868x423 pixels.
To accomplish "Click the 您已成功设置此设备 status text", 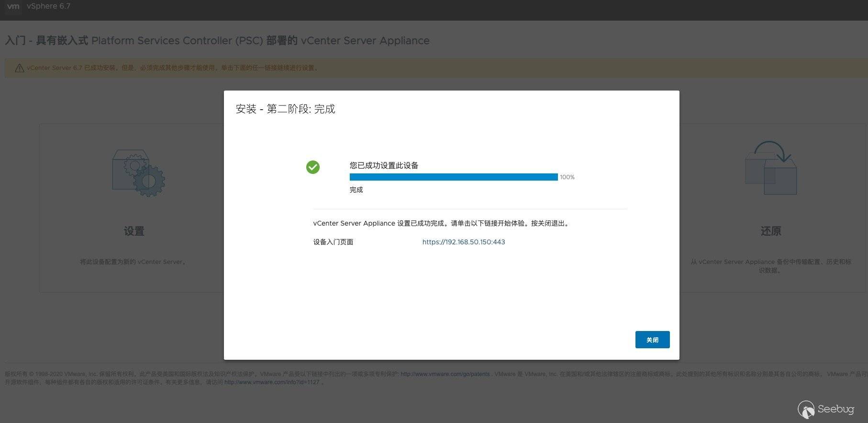I will (384, 165).
